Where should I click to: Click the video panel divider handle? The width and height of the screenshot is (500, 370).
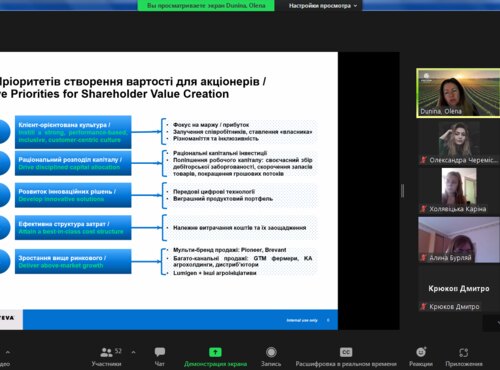[x=403, y=191]
